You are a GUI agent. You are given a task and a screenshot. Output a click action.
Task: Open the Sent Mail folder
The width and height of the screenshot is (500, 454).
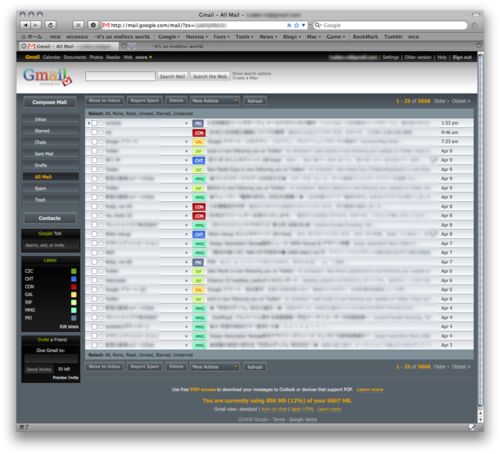[51, 154]
